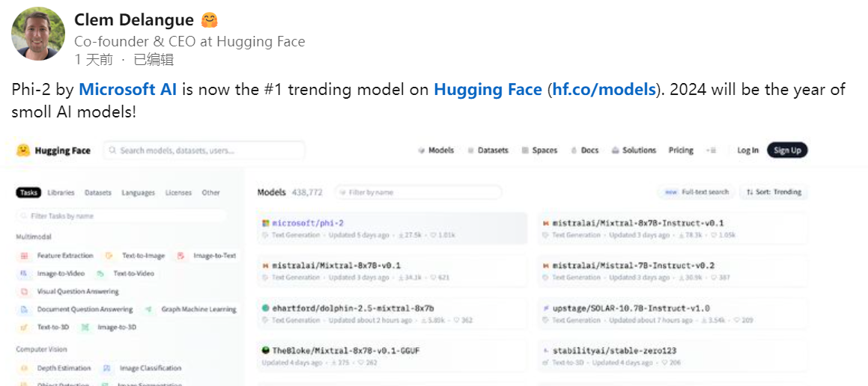Click the Text-to-Image task icon
The image size is (868, 386).
click(109, 256)
